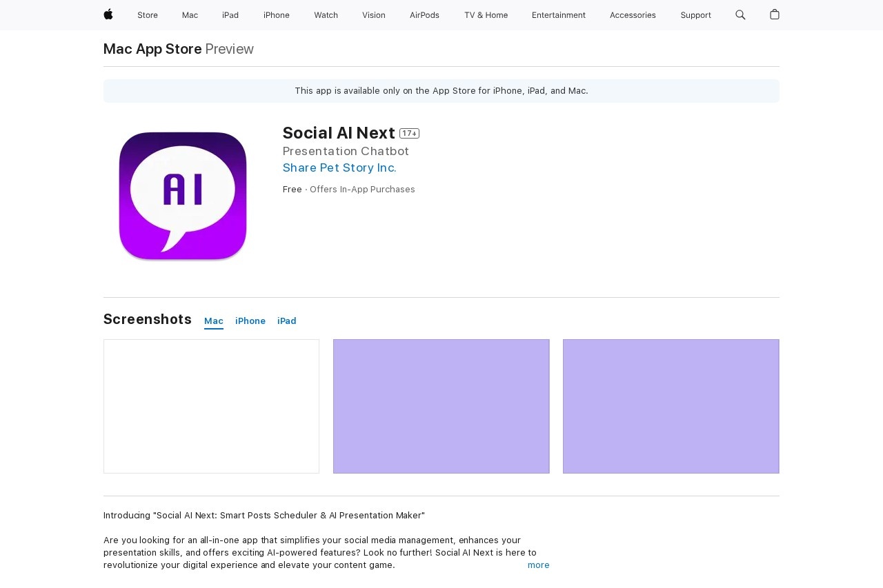The height and width of the screenshot is (588, 883).
Task: Select the Mac screenshots tab
Action: pyautogui.click(x=214, y=321)
